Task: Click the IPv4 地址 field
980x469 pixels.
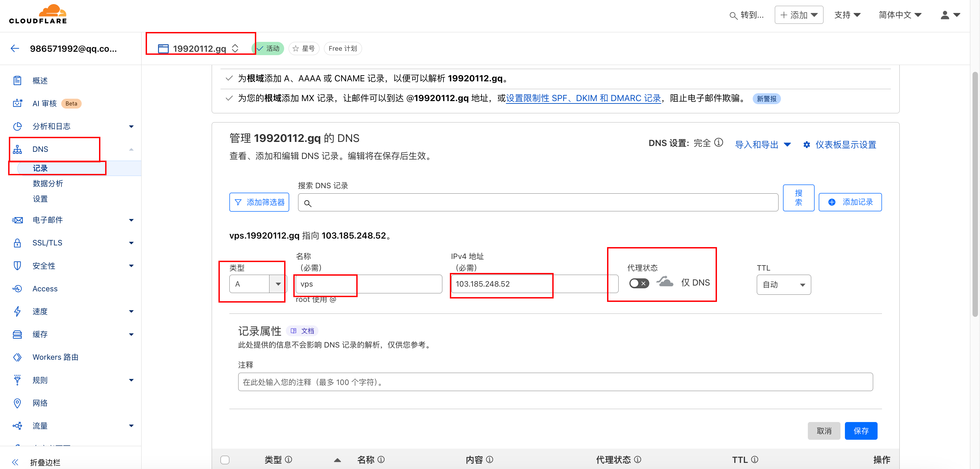Action: pyautogui.click(x=535, y=284)
